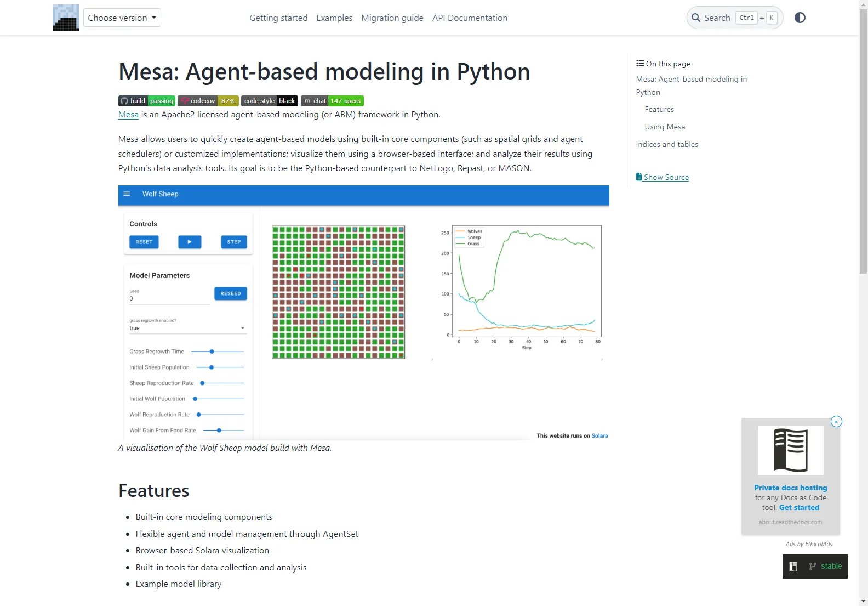Click the figure caption text
The width and height of the screenshot is (868, 606).
point(225,448)
